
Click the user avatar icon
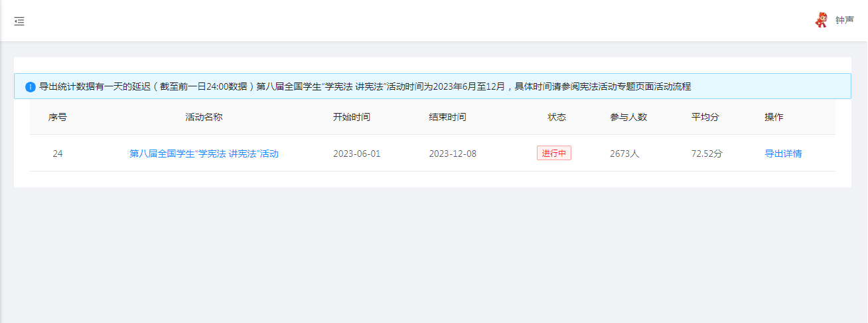[x=821, y=21]
